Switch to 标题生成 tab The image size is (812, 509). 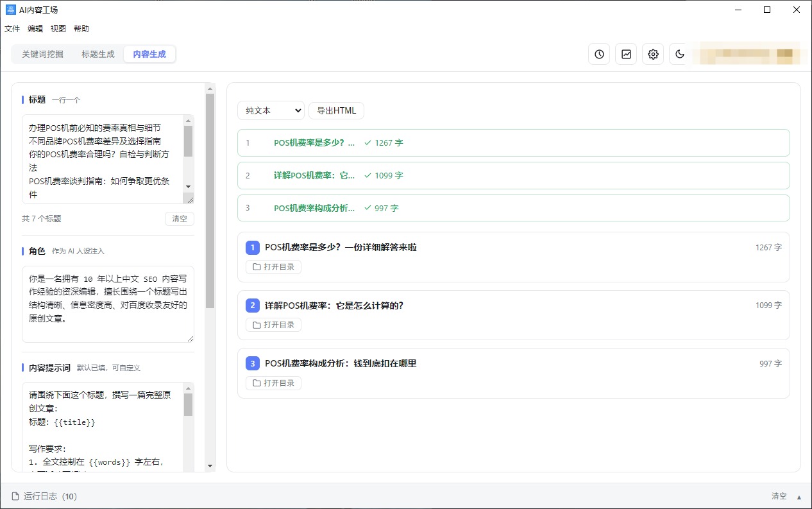pyautogui.click(x=98, y=55)
